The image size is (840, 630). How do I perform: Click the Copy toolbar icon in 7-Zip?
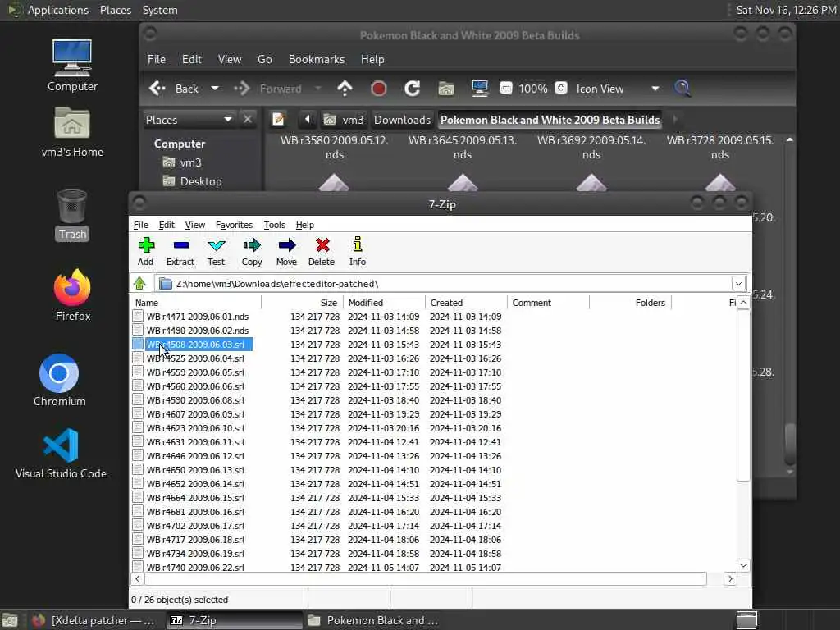(252, 246)
